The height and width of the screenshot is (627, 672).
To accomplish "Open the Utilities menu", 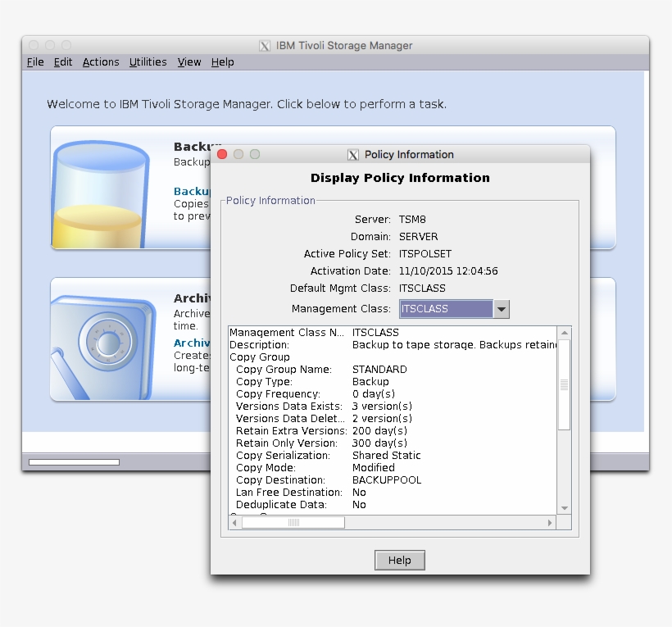I will [x=148, y=61].
